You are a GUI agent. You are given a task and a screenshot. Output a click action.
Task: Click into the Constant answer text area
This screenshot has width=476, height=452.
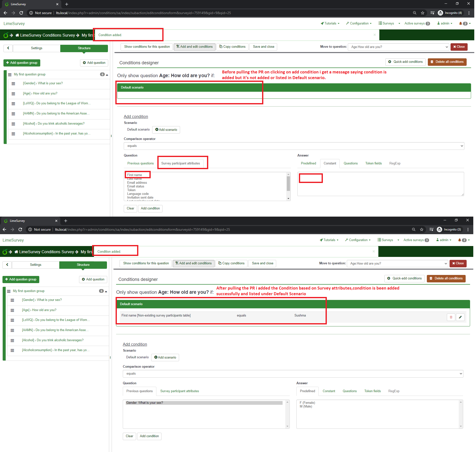[380, 184]
